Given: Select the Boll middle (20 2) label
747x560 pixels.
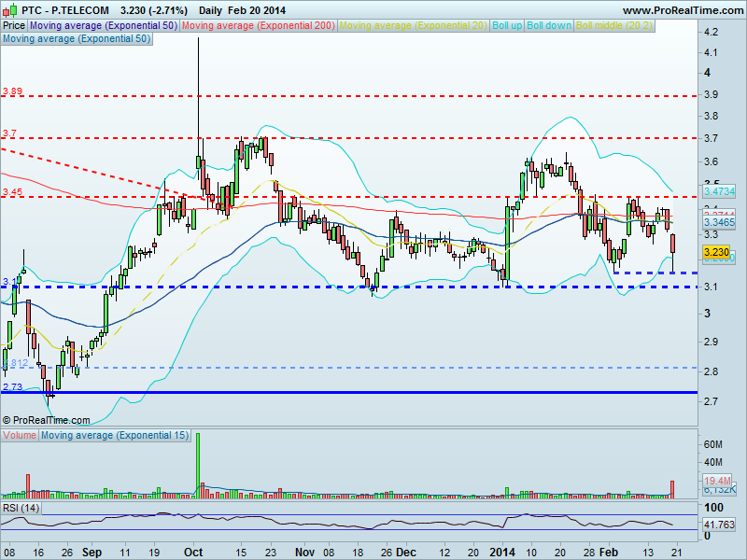Looking at the screenshot, I should 614,26.
